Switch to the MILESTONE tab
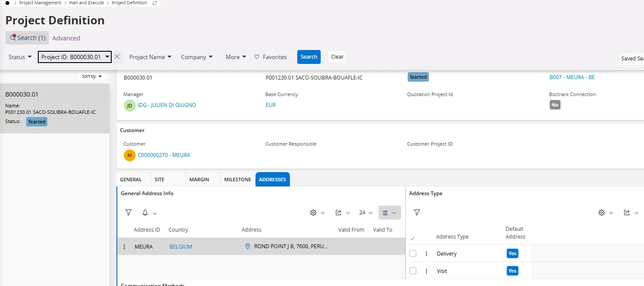This screenshot has width=644, height=286. [x=238, y=180]
